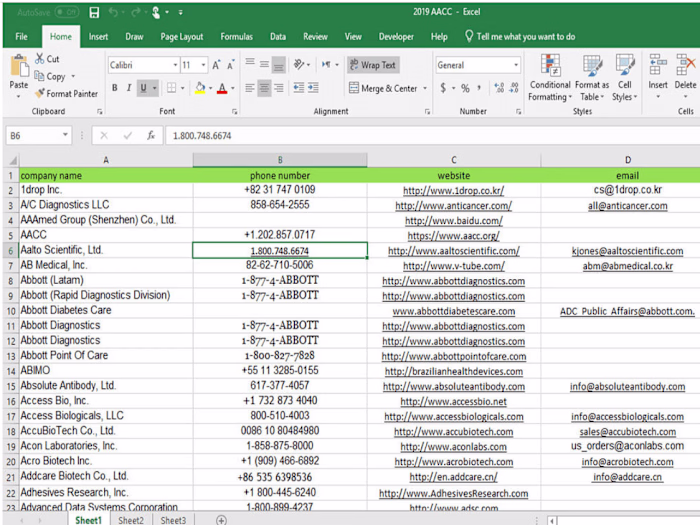Click the Cut scissors icon
The image size is (700, 525).
point(40,58)
